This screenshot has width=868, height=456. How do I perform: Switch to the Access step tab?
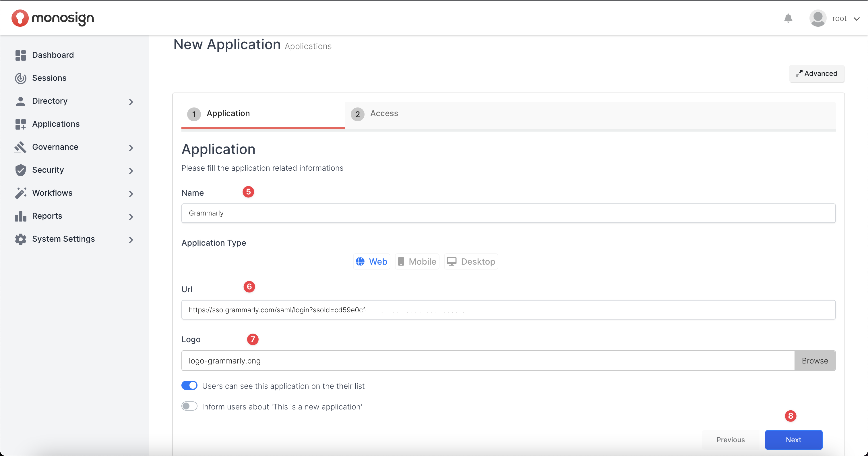pos(384,114)
